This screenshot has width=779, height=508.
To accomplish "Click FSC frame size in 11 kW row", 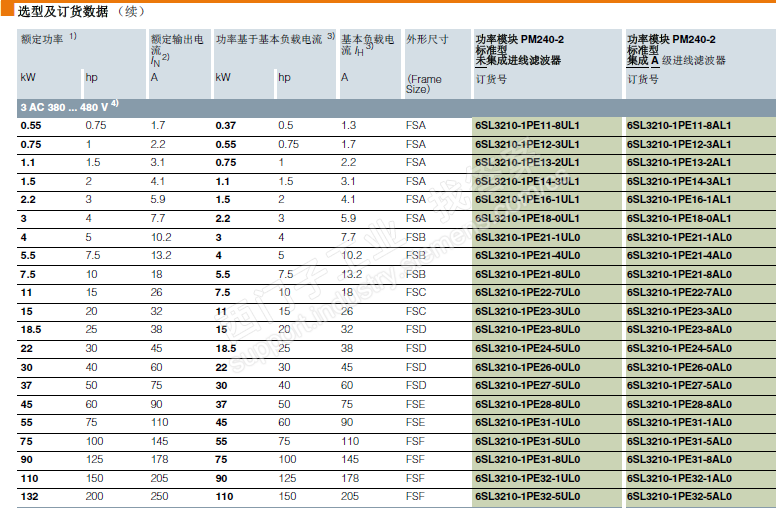I will 416,292.
